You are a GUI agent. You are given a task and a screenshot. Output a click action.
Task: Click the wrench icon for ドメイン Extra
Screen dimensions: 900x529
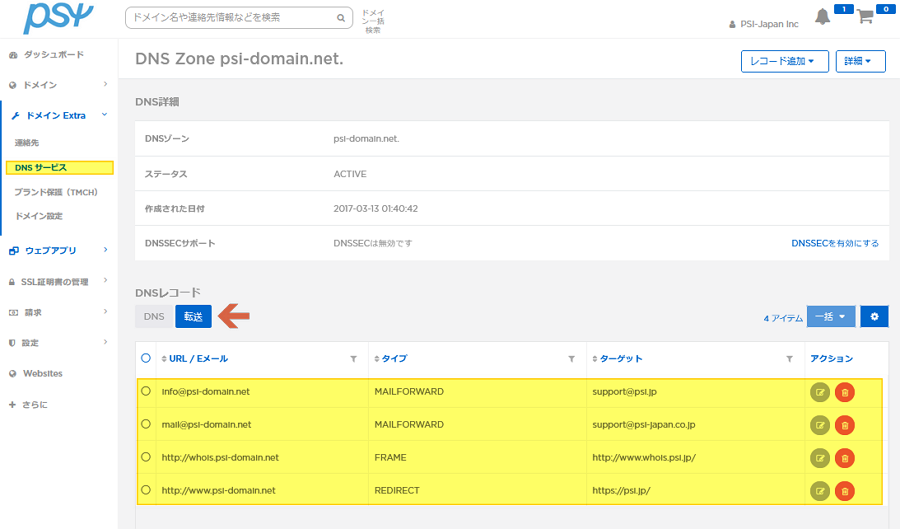coord(15,116)
